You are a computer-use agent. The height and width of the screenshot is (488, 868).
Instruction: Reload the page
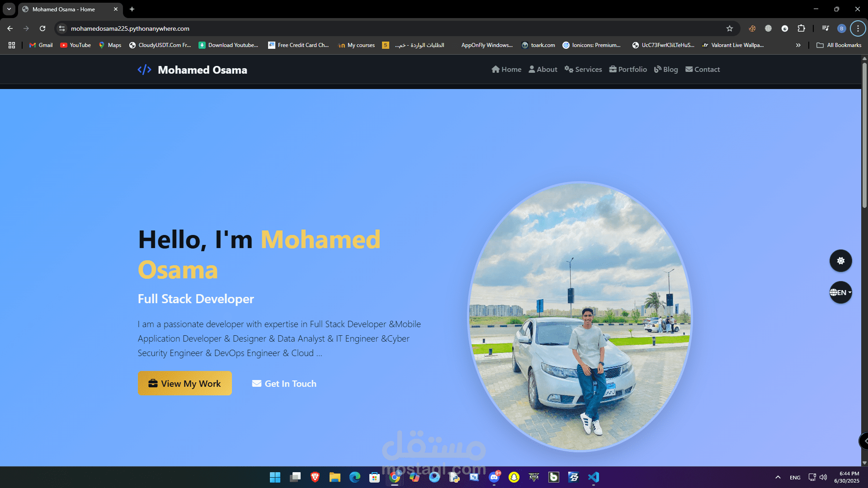42,28
